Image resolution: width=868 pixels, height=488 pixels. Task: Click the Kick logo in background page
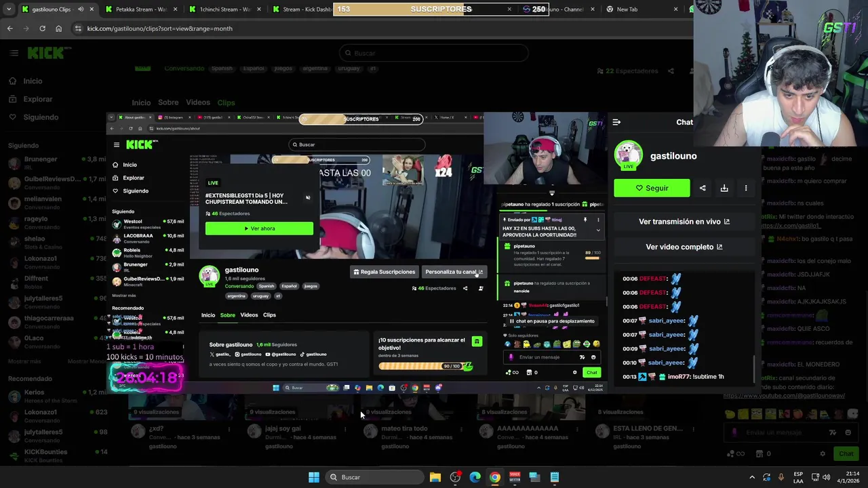pos(49,52)
